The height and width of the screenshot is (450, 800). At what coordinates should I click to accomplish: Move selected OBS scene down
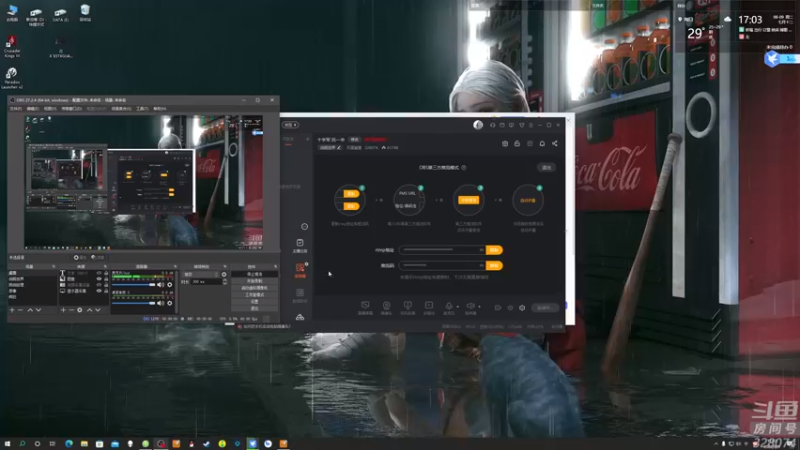click(38, 310)
